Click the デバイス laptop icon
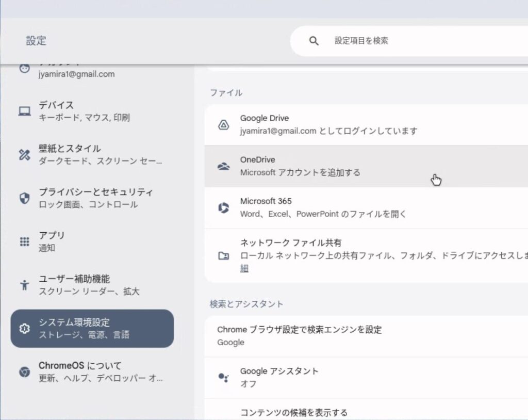The width and height of the screenshot is (528, 420). coord(25,111)
